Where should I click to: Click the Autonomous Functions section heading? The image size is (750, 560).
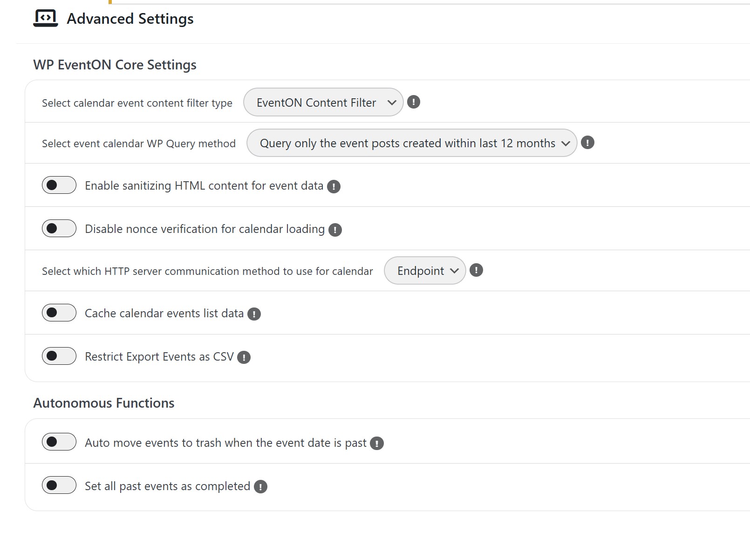click(104, 403)
